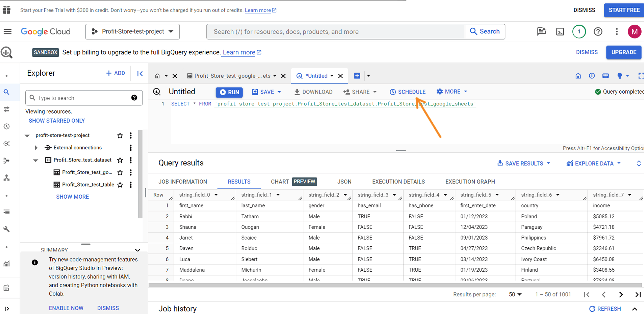This screenshot has height=314, width=644.
Task: Open the main navigation hamburger menu
Action: [7, 32]
